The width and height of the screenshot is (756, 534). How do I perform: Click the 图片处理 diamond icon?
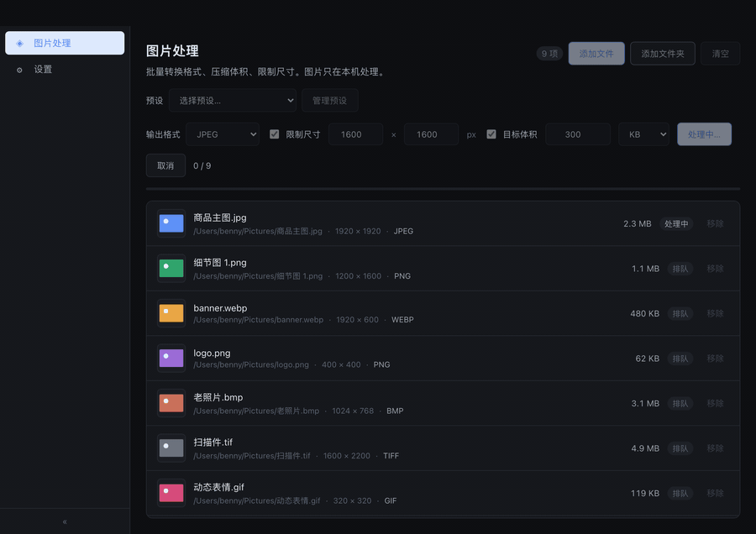[x=20, y=44]
